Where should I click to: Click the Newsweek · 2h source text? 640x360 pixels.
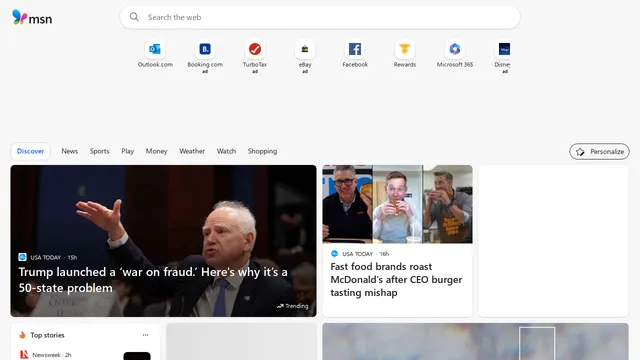pos(52,355)
